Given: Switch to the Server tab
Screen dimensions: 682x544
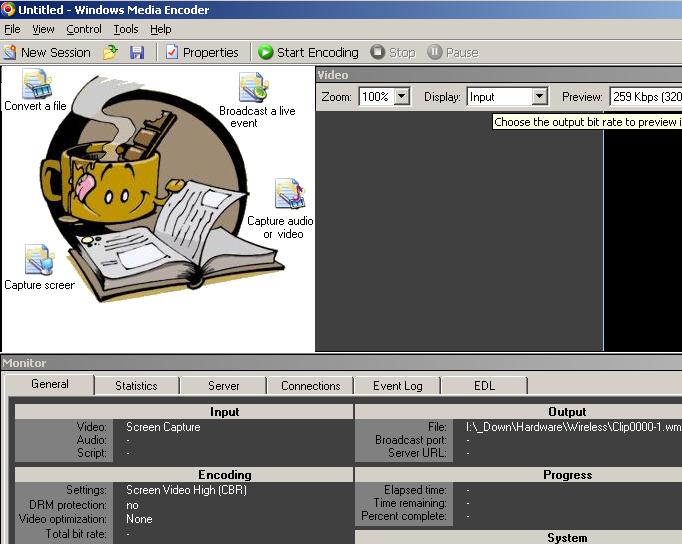Looking at the screenshot, I should 224,386.
